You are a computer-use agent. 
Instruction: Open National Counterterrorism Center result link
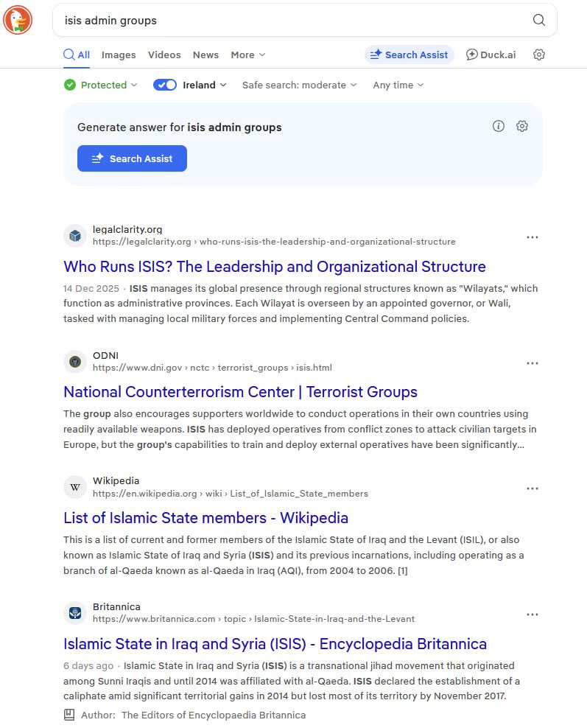coord(240,392)
